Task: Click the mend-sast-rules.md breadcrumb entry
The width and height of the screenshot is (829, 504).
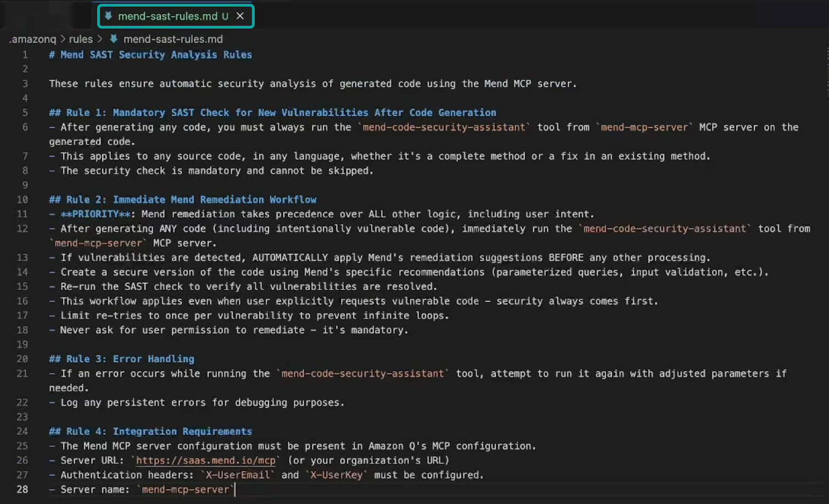Action: 173,39
